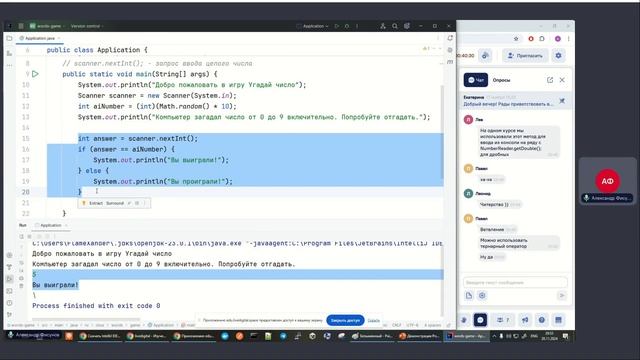Click the raise hand icon in webinar bottom bar

click(464, 320)
